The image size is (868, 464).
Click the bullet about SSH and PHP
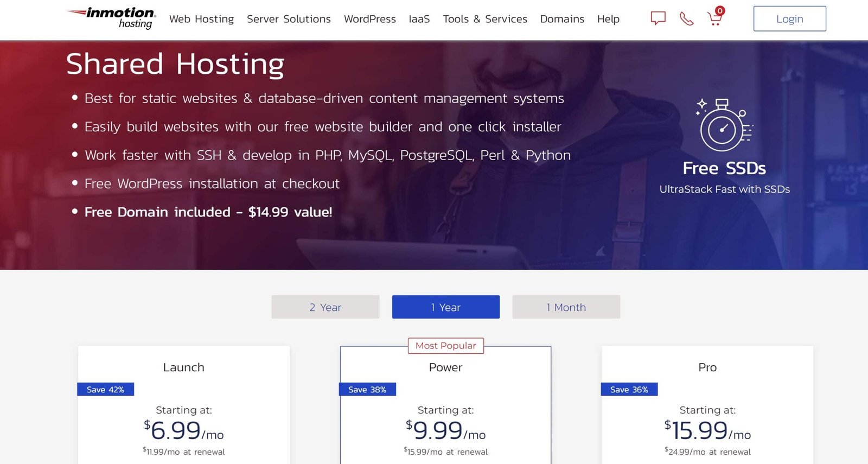click(x=328, y=155)
